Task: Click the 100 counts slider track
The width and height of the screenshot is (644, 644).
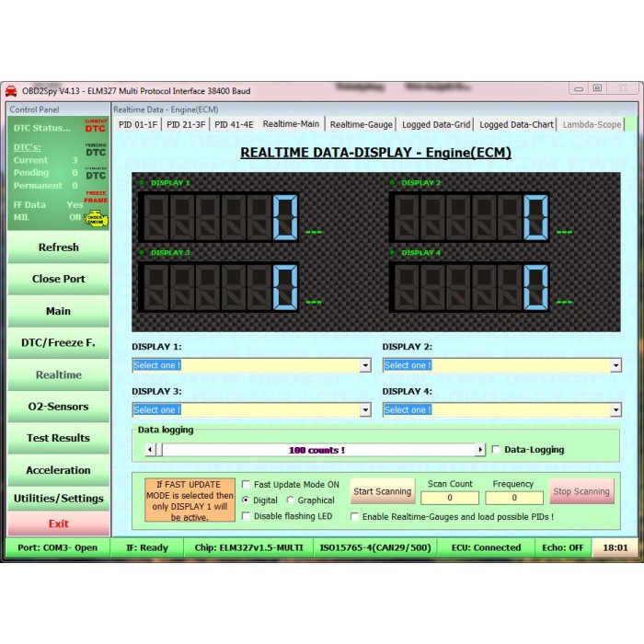Action: pyautogui.click(x=316, y=450)
